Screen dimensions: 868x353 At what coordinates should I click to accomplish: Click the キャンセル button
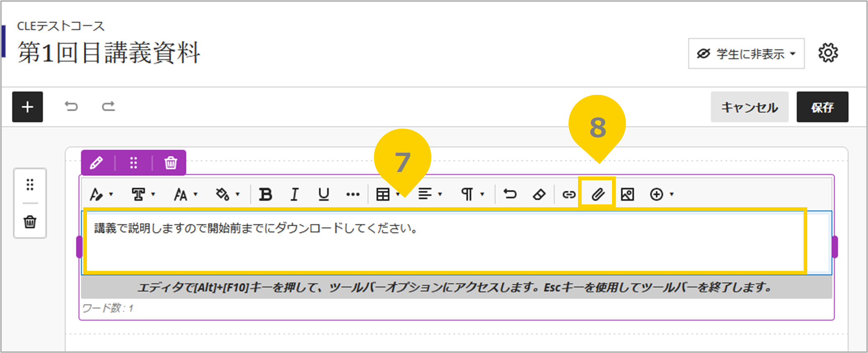pos(749,107)
